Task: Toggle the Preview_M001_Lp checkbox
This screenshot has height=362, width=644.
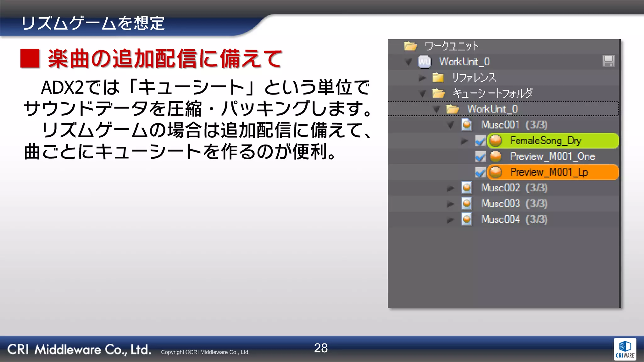Action: point(480,172)
